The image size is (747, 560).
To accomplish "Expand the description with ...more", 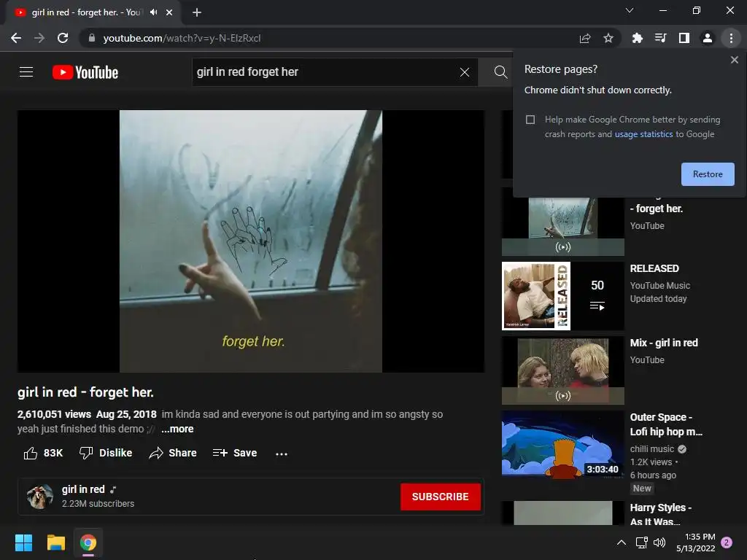I will [x=177, y=429].
